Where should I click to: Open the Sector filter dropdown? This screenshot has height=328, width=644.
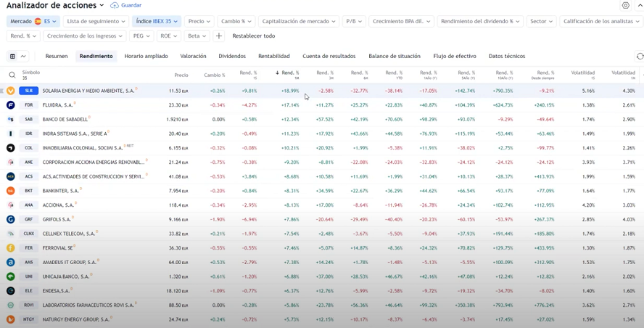pos(541,21)
